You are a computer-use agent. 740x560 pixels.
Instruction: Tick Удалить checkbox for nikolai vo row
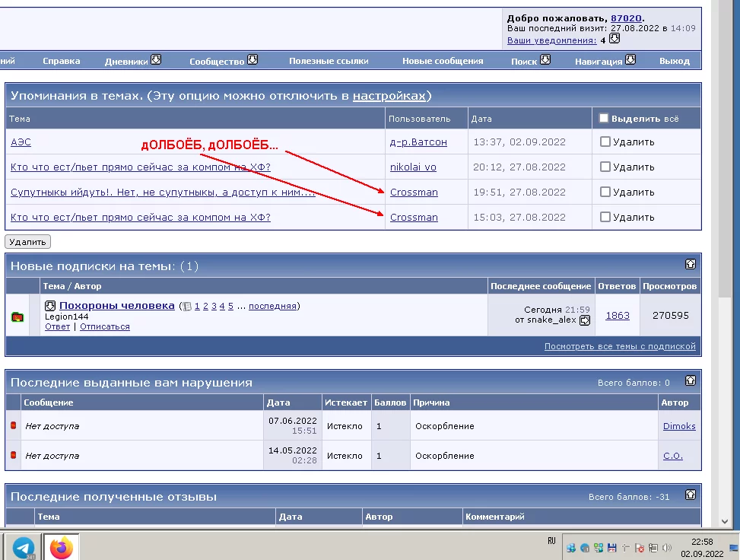click(x=605, y=167)
